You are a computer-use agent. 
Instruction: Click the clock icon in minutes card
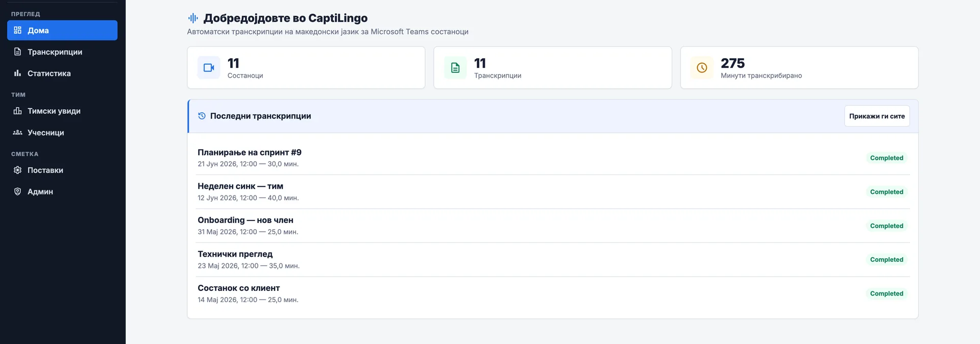702,67
